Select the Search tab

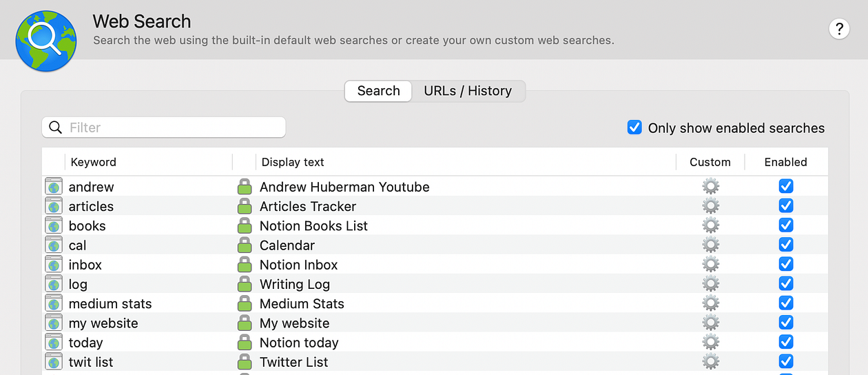click(378, 91)
